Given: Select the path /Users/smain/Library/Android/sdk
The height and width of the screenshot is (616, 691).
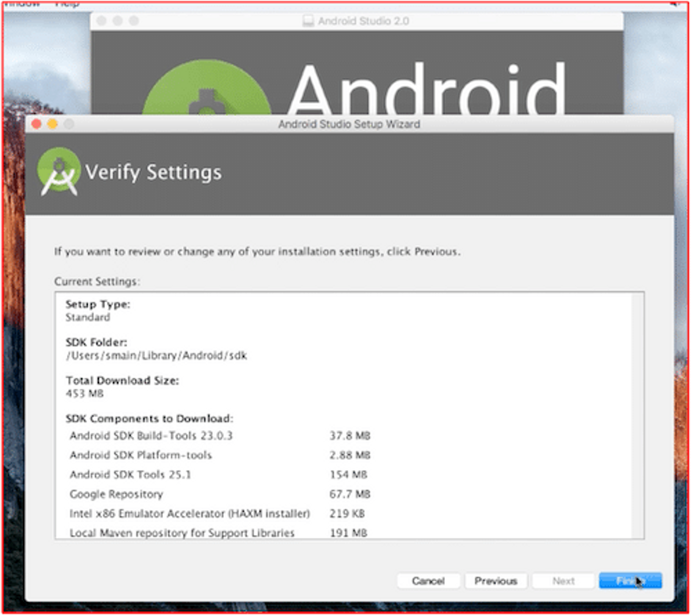Looking at the screenshot, I should tap(156, 355).
